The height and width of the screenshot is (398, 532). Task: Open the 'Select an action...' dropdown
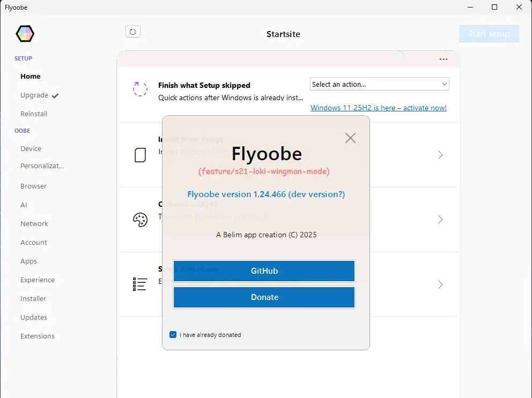click(x=379, y=84)
